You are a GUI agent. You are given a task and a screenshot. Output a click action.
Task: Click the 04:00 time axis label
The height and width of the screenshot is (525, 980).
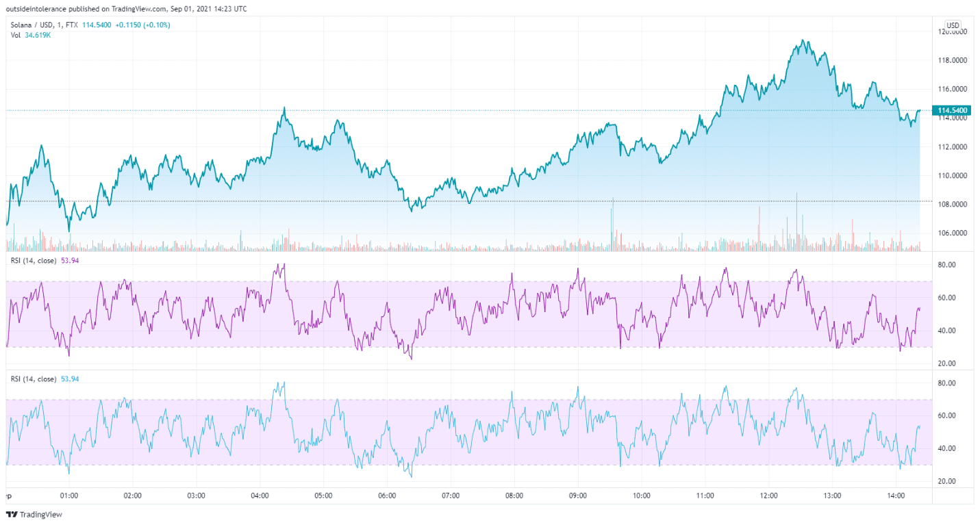tap(260, 496)
